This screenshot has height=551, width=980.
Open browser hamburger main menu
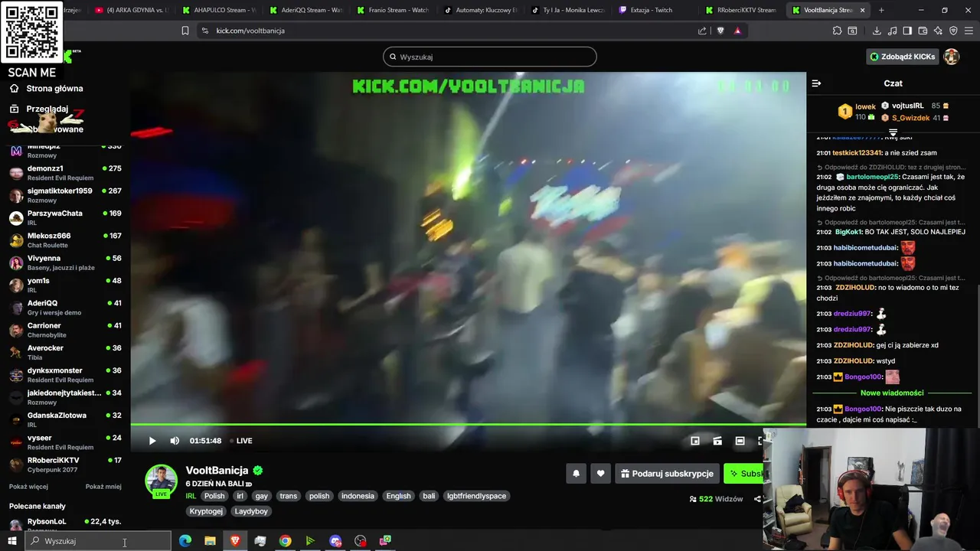(969, 31)
